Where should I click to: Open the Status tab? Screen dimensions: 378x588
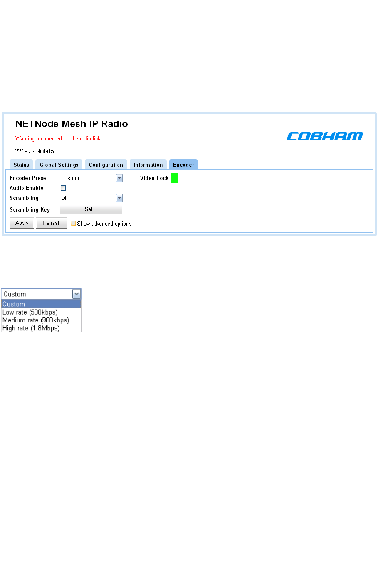click(21, 165)
